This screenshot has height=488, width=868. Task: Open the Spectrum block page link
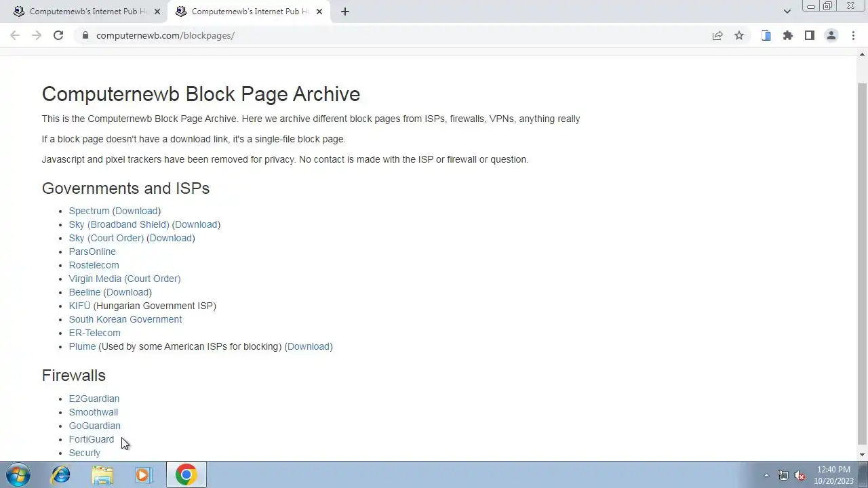click(x=89, y=211)
